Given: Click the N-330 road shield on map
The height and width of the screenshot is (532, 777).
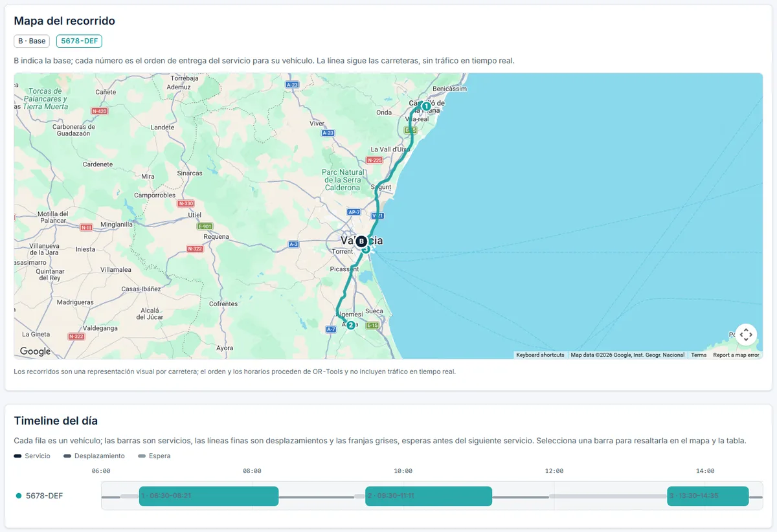Looking at the screenshot, I should [x=185, y=203].
